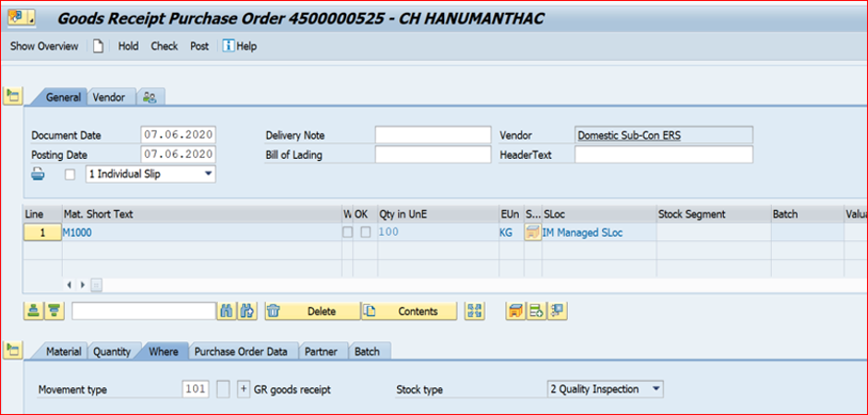Select the Where detail tab

pos(163,351)
